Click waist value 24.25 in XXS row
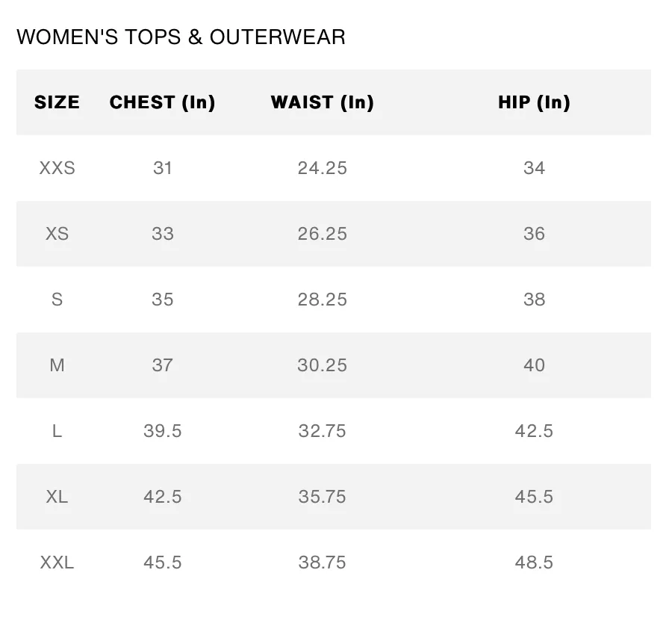 [x=323, y=167]
